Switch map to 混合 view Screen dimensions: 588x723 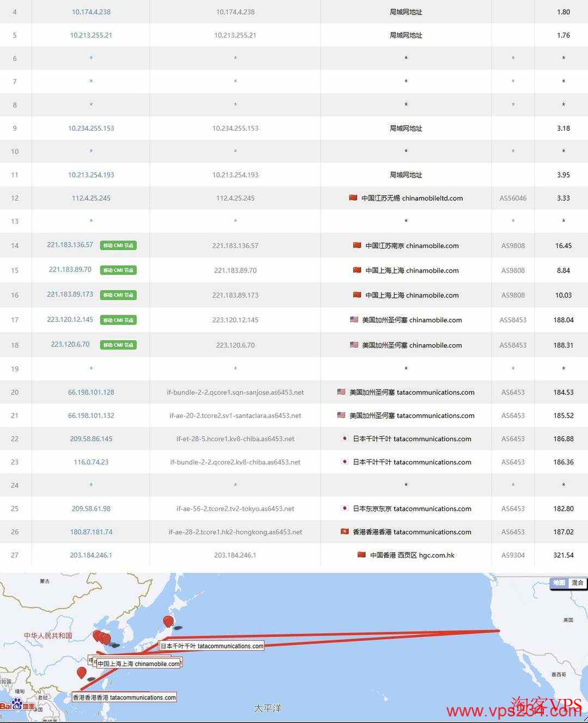click(577, 583)
